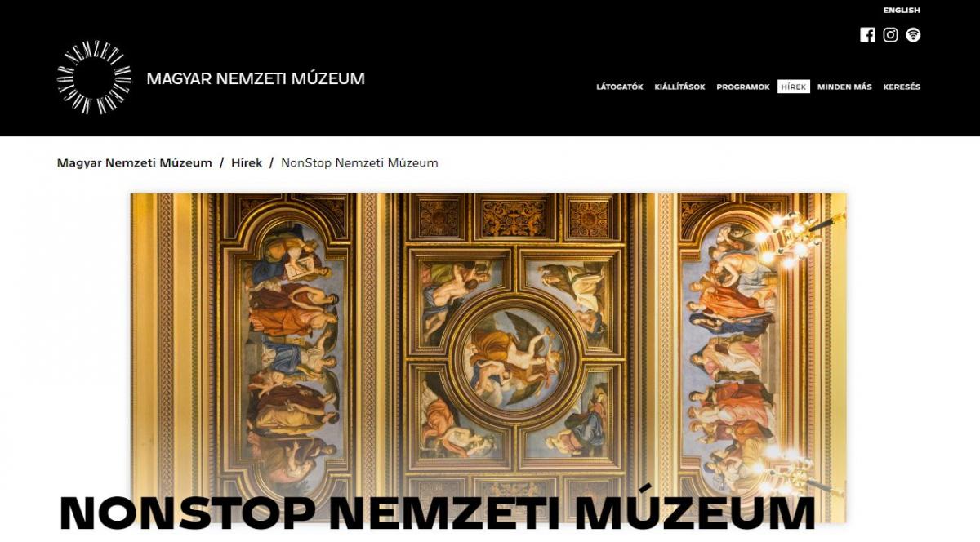Open the Spotify icon in the header
The width and height of the screenshot is (980, 542).
coord(913,35)
